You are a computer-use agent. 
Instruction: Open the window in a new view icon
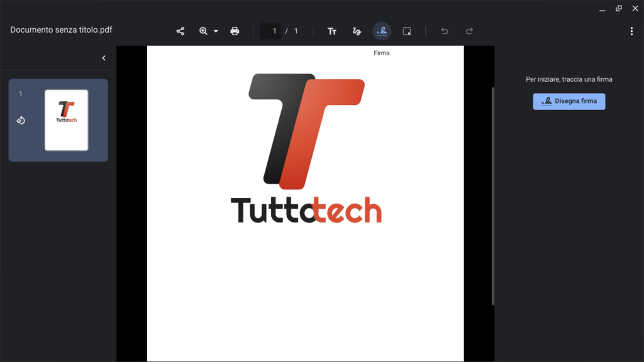[x=618, y=8]
